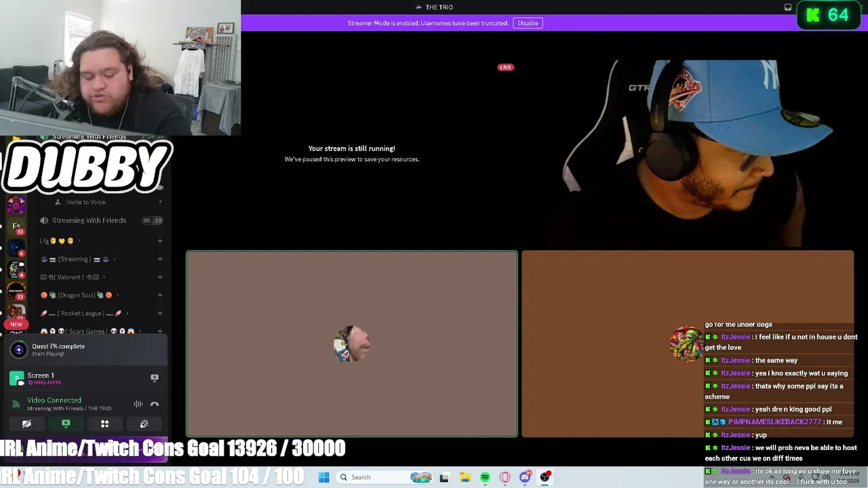Open the server showing 6 notifications
This screenshot has height=488, width=868.
click(16, 248)
